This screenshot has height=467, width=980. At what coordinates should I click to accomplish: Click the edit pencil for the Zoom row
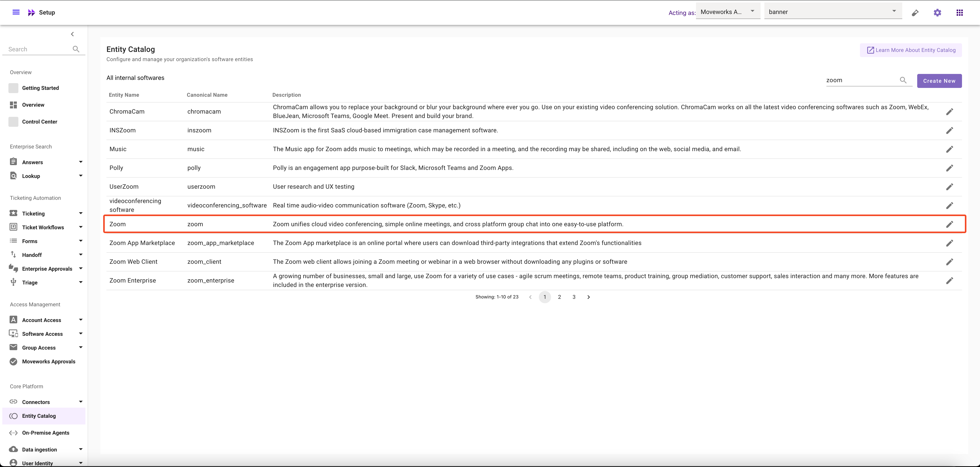click(949, 224)
